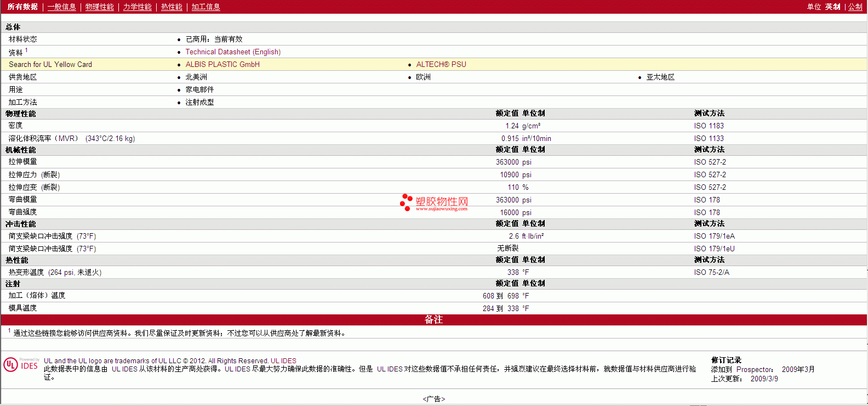Click 欧洲 in the 供货地区 row
The width and height of the screenshot is (868, 406).
424,77
